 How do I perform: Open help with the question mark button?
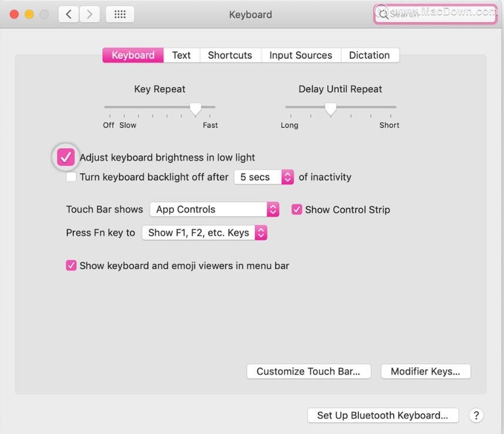click(476, 415)
